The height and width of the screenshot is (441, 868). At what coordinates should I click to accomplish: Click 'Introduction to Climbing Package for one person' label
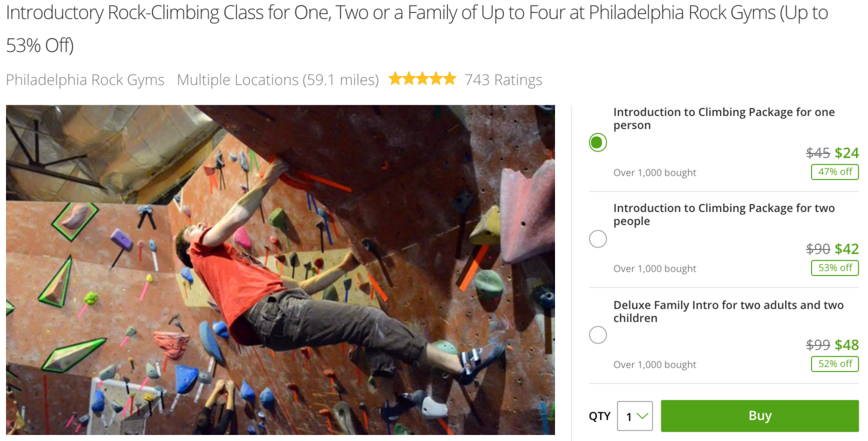click(723, 118)
